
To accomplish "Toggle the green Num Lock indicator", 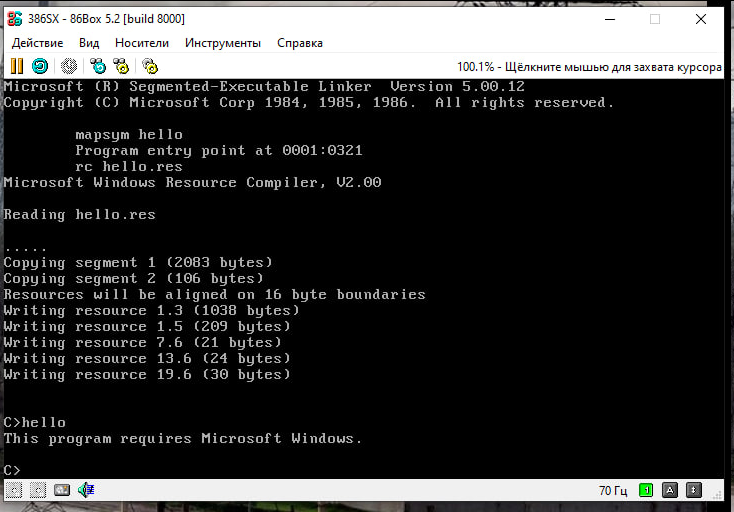I will pyautogui.click(x=646, y=490).
